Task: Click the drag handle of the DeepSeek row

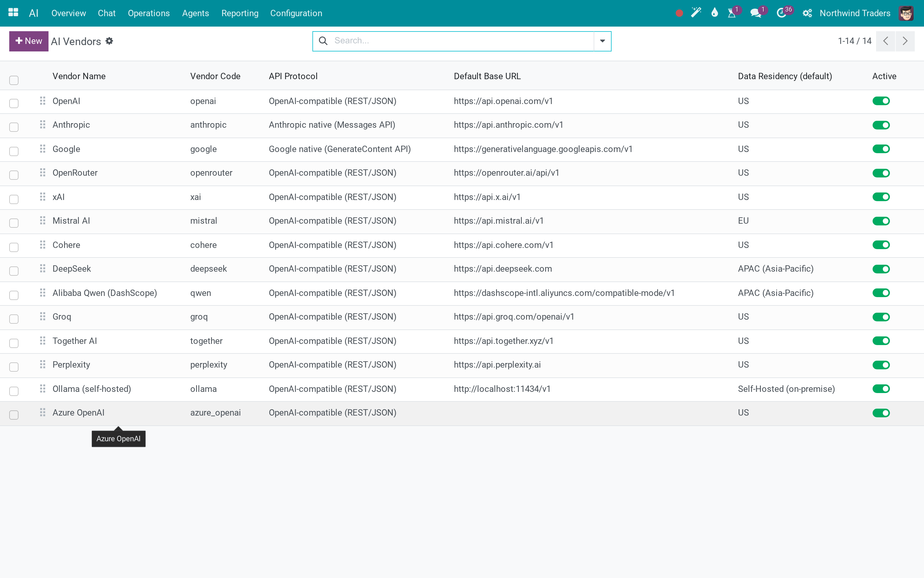Action: click(x=42, y=269)
